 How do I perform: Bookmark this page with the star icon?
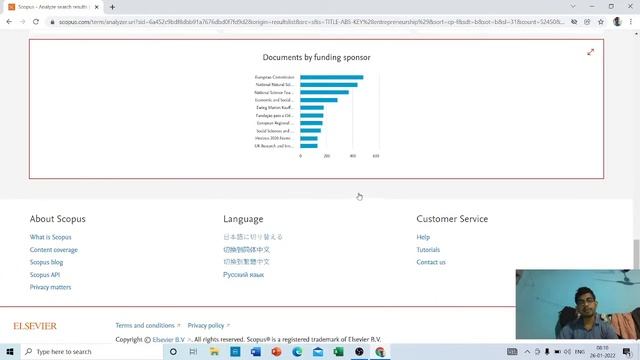[x=601, y=22]
